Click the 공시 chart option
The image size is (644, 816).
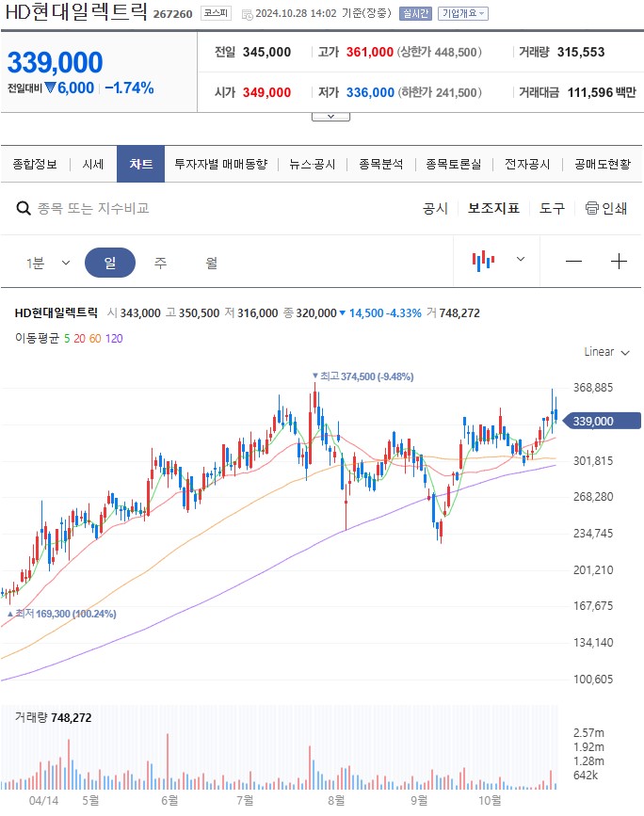tap(435, 209)
